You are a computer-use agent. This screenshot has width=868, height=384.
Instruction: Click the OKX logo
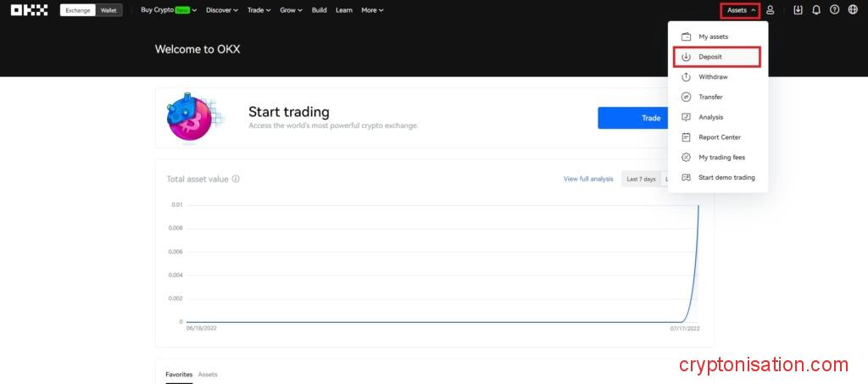click(x=29, y=10)
